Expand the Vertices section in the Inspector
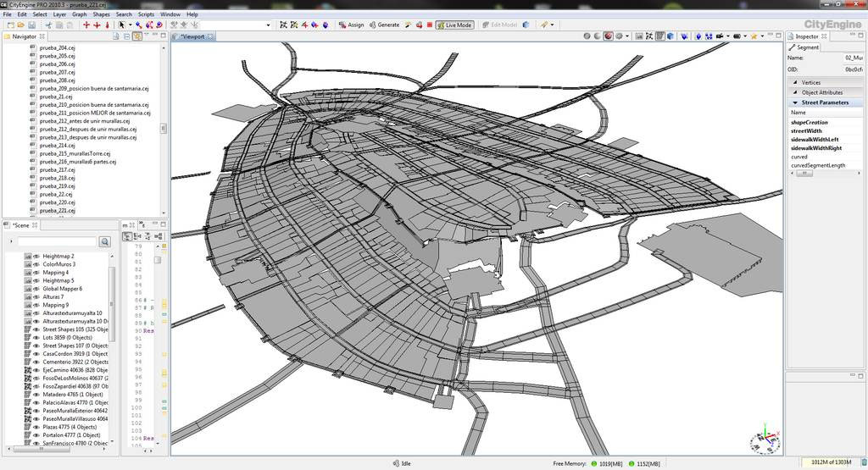This screenshot has height=470, width=868. [x=794, y=82]
